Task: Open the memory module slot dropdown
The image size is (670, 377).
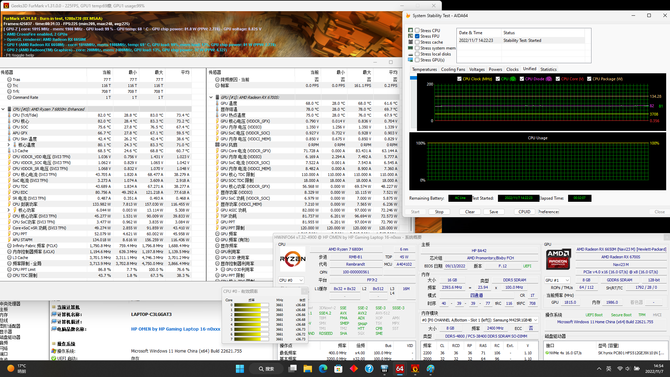Action: (479, 320)
